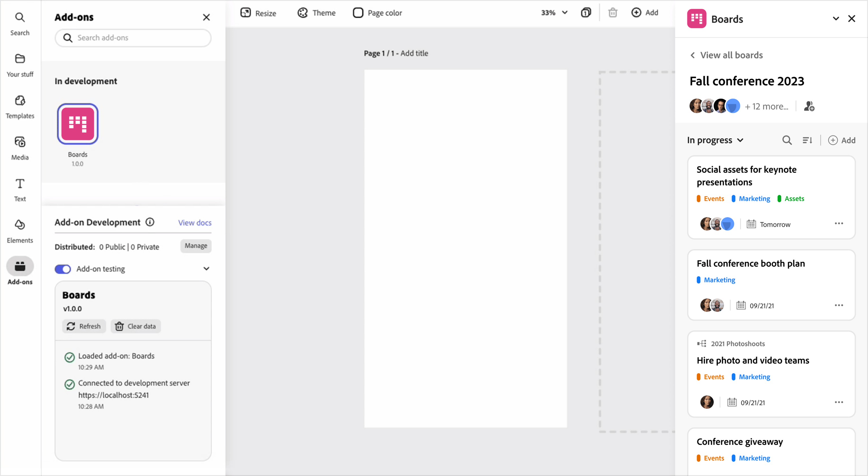Click the Add-on Development info icon
Image resolution: width=868 pixels, height=476 pixels.
(150, 222)
